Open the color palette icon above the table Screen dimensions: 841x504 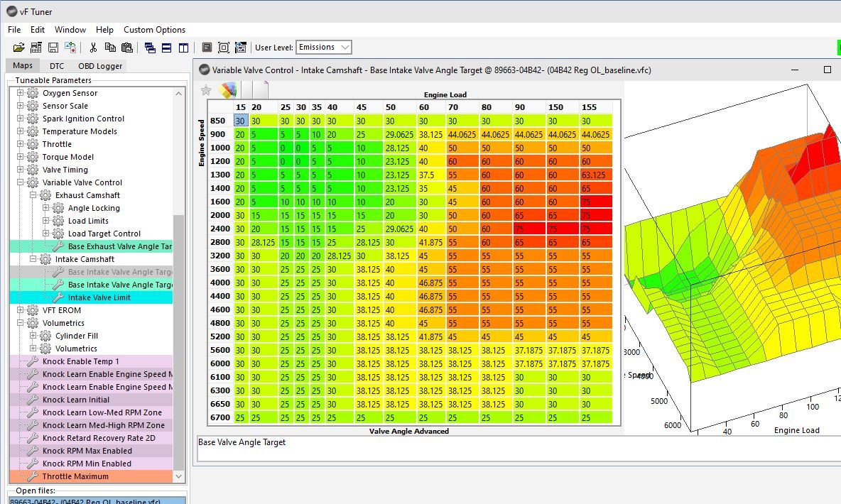(227, 90)
